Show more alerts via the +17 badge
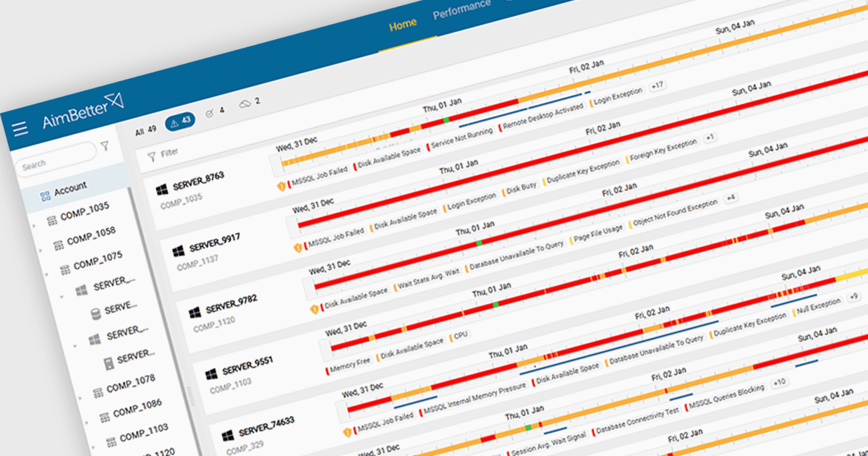Image resolution: width=868 pixels, height=456 pixels. [x=658, y=86]
